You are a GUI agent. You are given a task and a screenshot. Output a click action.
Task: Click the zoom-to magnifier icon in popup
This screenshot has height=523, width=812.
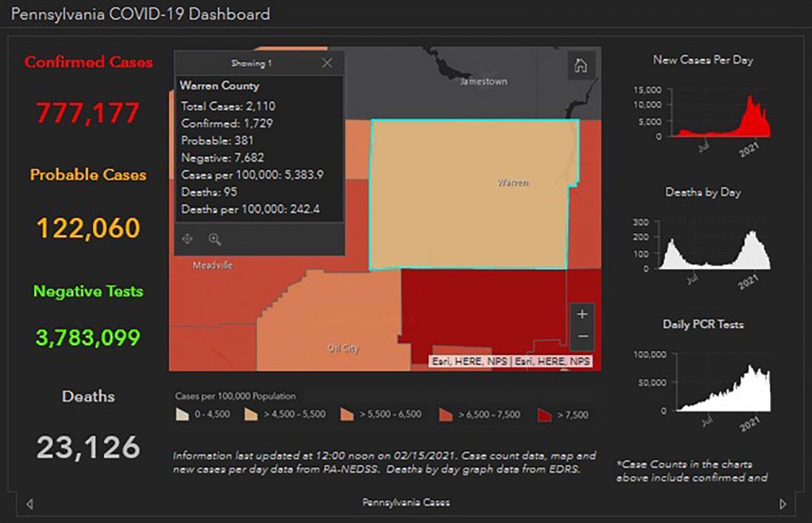coord(215,239)
